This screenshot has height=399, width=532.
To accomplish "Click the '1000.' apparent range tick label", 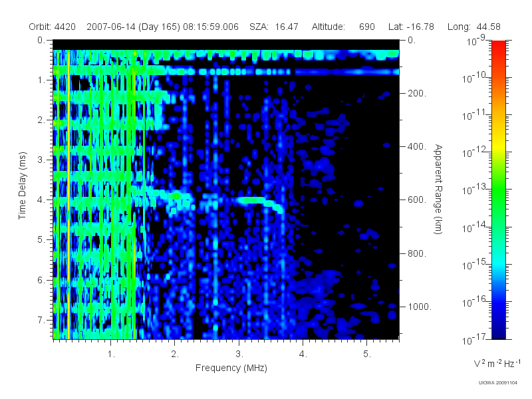I will click(420, 307).
